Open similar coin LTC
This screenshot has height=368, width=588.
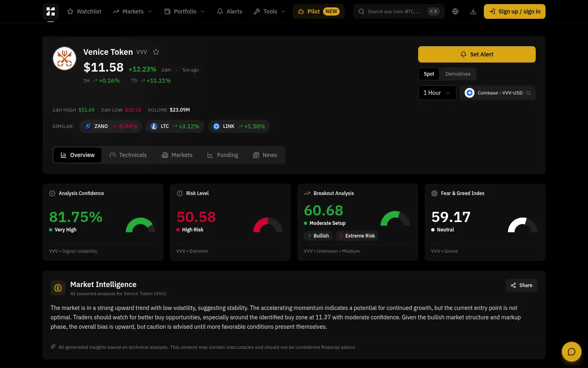175,126
